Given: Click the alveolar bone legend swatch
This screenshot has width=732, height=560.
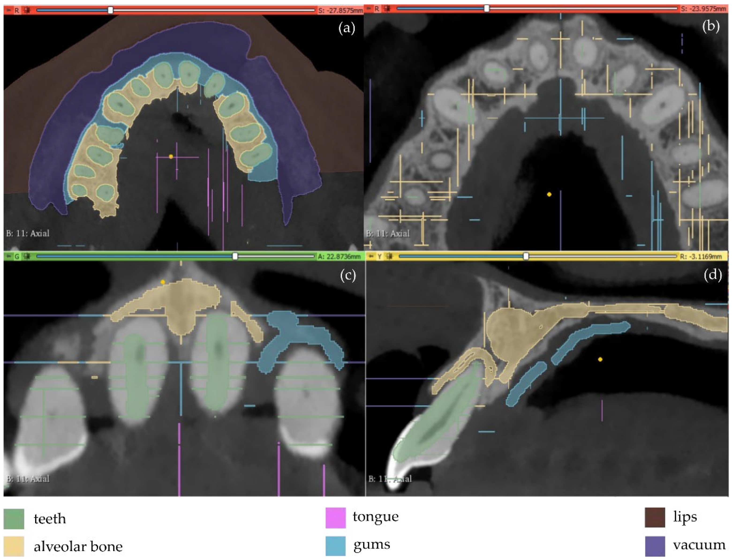Looking at the screenshot, I should (x=14, y=546).
